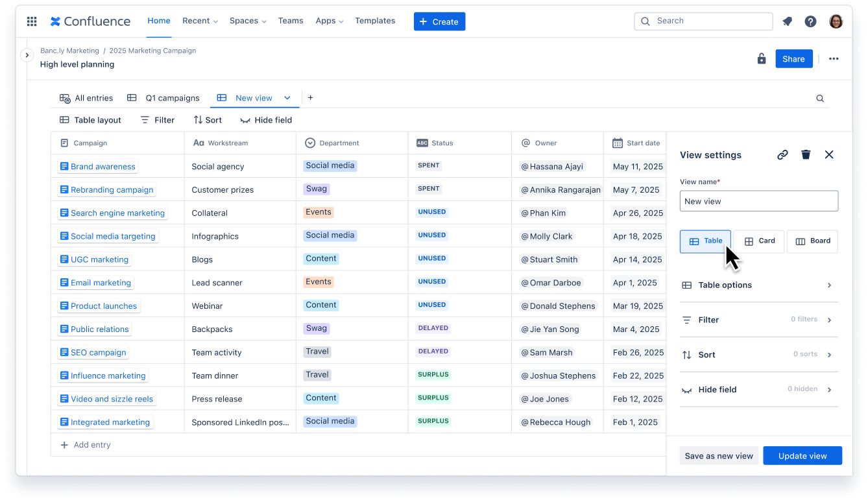The height and width of the screenshot is (502, 868).
Task: Open the Spaces dropdown menu
Action: (248, 21)
